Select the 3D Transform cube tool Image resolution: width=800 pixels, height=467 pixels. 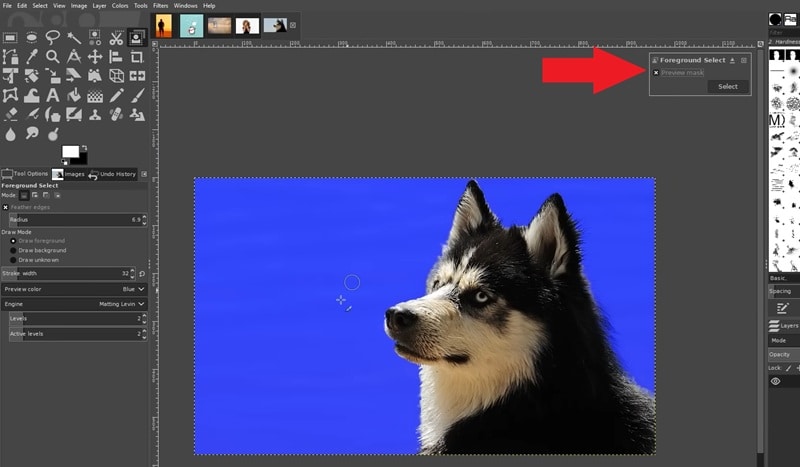(116, 76)
